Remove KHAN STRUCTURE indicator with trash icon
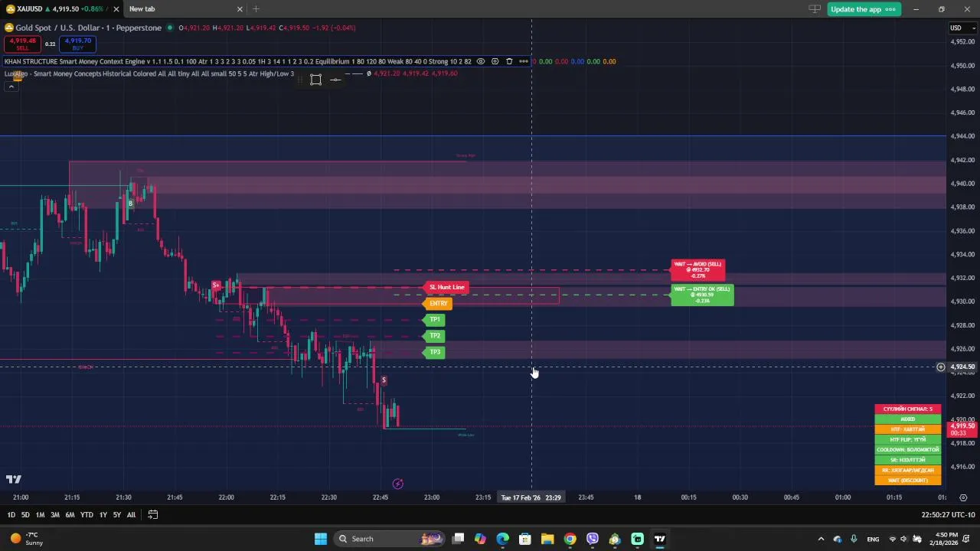 509,61
